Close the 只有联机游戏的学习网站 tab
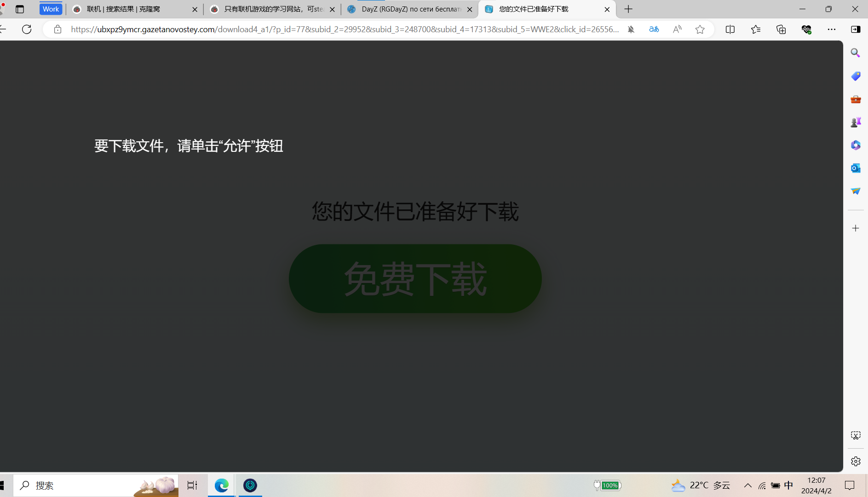868x497 pixels. [x=332, y=9]
